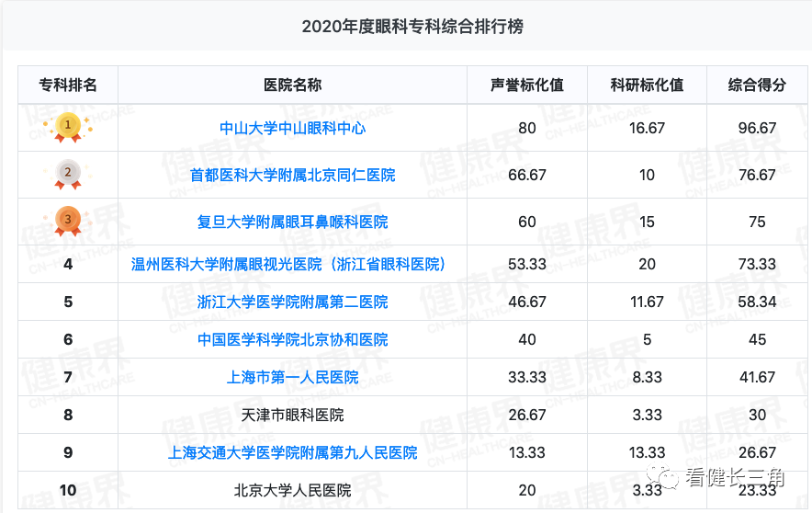Click the composite score 30
Screen dimensions: 812x513
(757, 415)
